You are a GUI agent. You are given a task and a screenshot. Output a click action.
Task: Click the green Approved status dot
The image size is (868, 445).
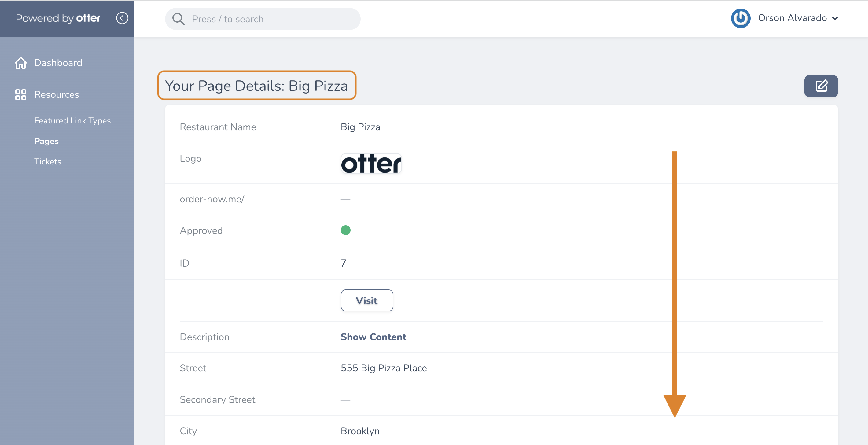(345, 230)
